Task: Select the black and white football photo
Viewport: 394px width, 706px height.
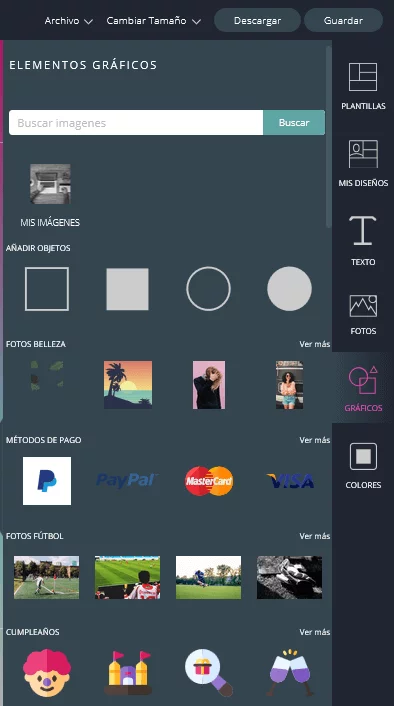Action: (x=290, y=577)
